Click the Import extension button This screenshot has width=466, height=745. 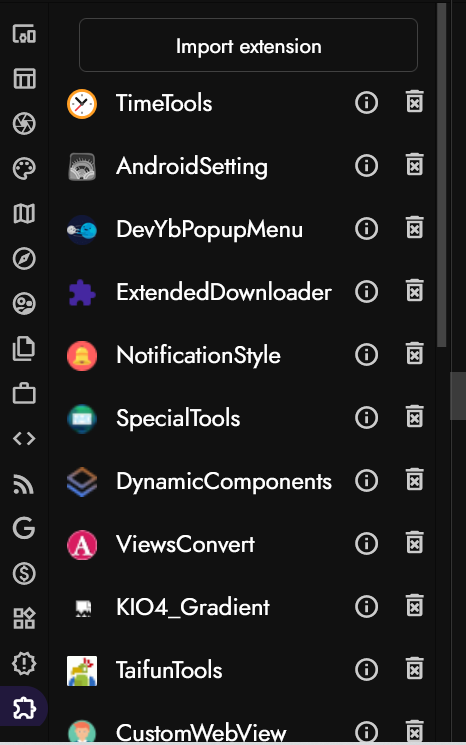(248, 45)
